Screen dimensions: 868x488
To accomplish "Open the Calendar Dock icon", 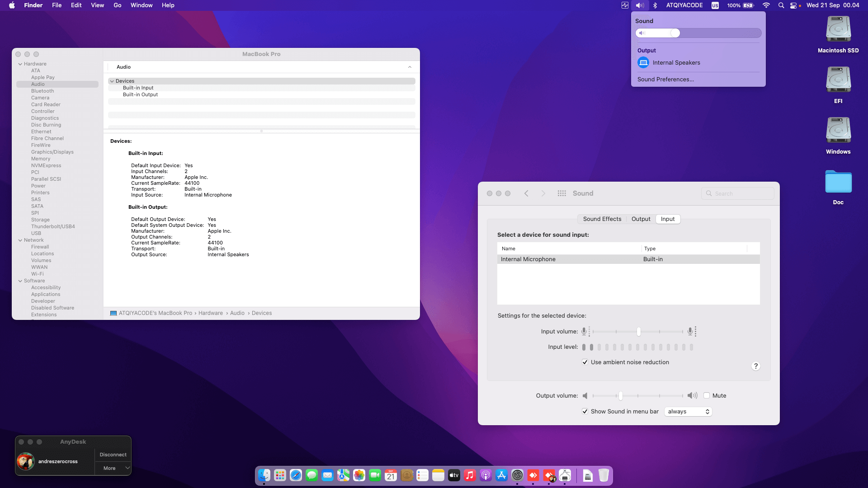I will pos(391,475).
